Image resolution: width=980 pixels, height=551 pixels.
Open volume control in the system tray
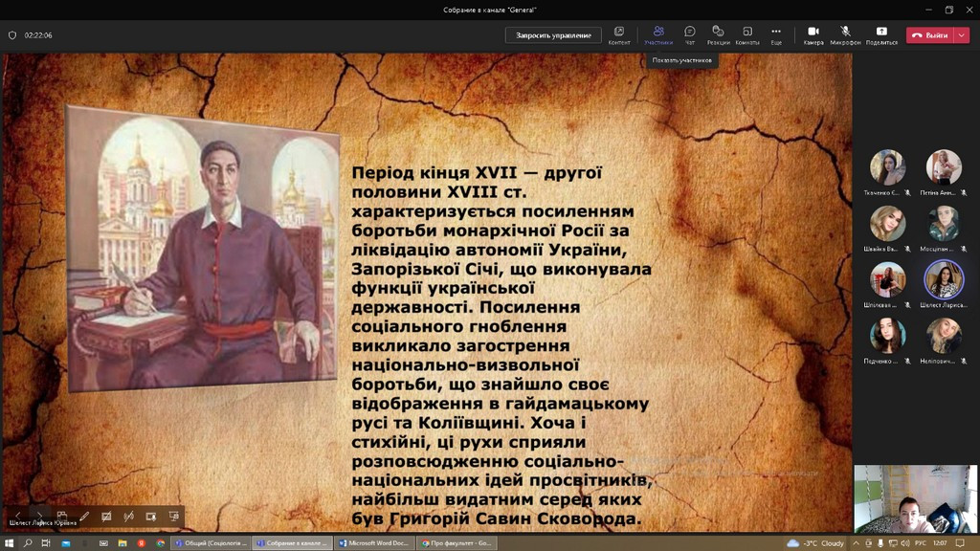[x=905, y=543]
